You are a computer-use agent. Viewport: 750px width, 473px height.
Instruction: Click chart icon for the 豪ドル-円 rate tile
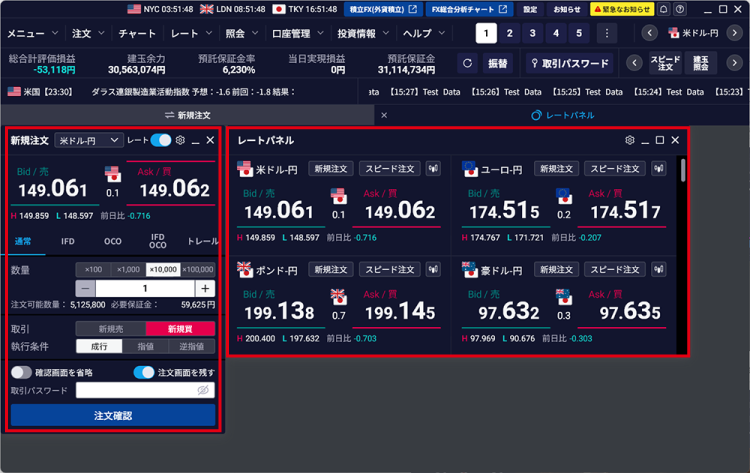tap(659, 270)
